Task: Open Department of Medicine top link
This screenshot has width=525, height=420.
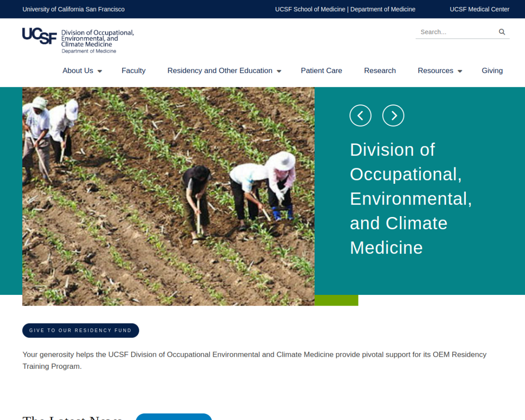Action: (x=383, y=9)
